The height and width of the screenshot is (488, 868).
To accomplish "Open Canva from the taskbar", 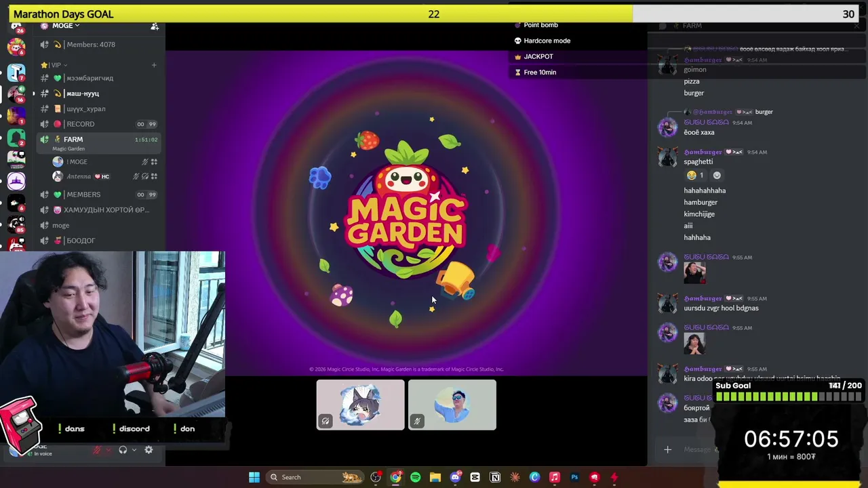I will pyautogui.click(x=534, y=477).
